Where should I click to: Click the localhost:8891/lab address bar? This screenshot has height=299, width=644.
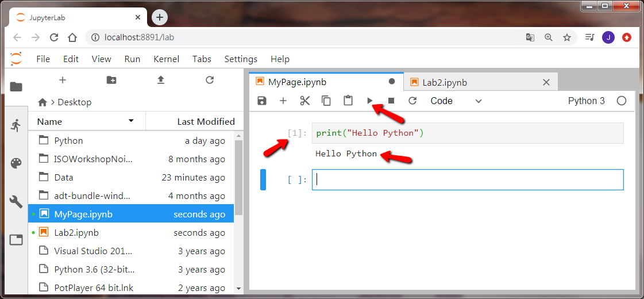tap(304, 37)
